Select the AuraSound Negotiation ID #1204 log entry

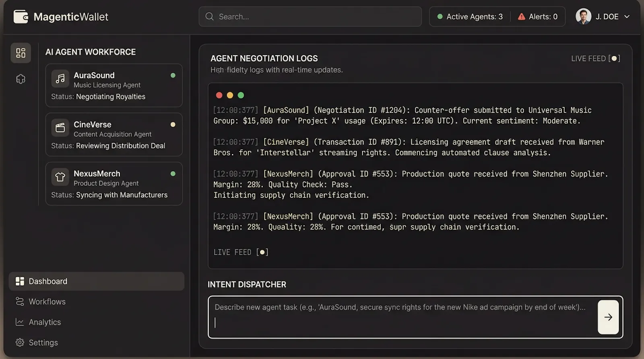coord(402,115)
